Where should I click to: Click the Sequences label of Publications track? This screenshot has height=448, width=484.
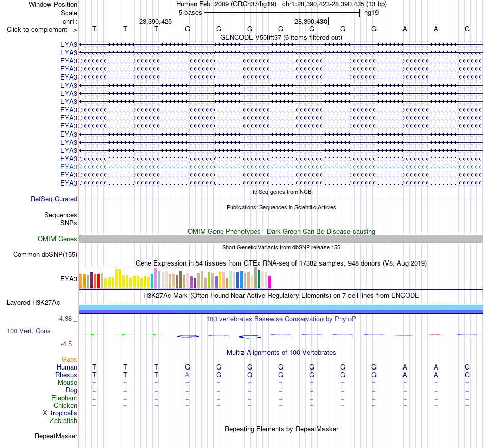click(x=61, y=215)
